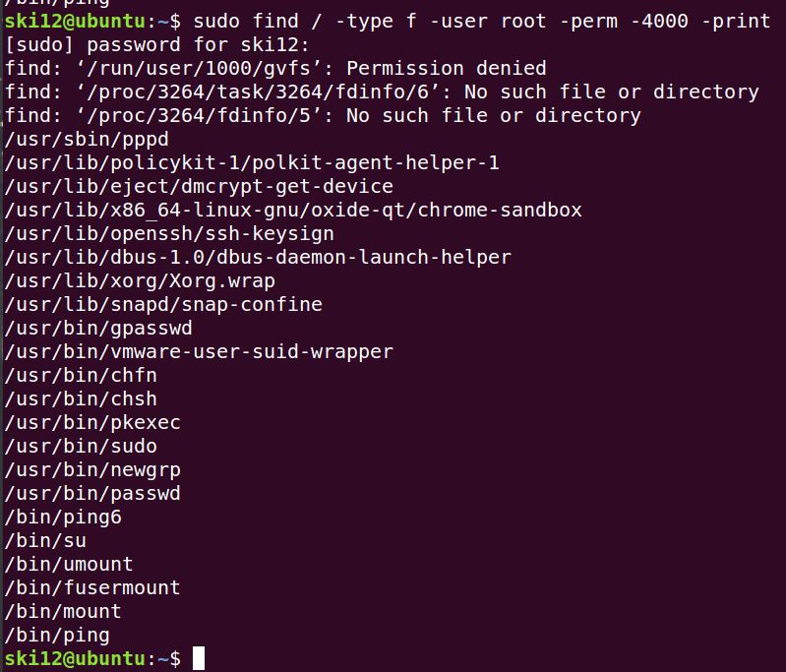786x672 pixels.
Task: Click the ssh-keysign path line
Action: tap(169, 233)
